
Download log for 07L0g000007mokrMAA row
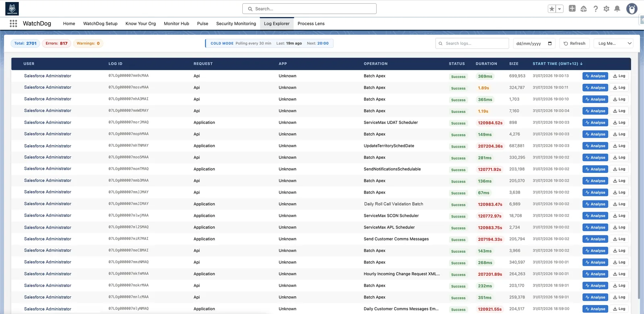click(619, 286)
